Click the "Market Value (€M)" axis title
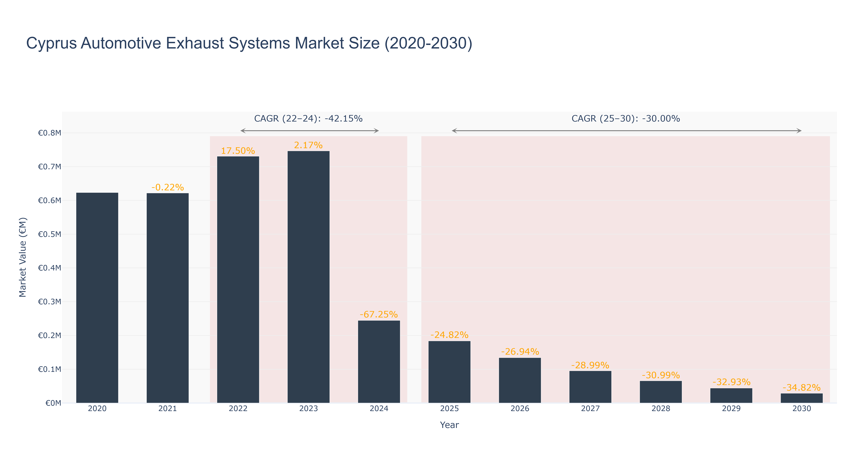 coord(23,257)
